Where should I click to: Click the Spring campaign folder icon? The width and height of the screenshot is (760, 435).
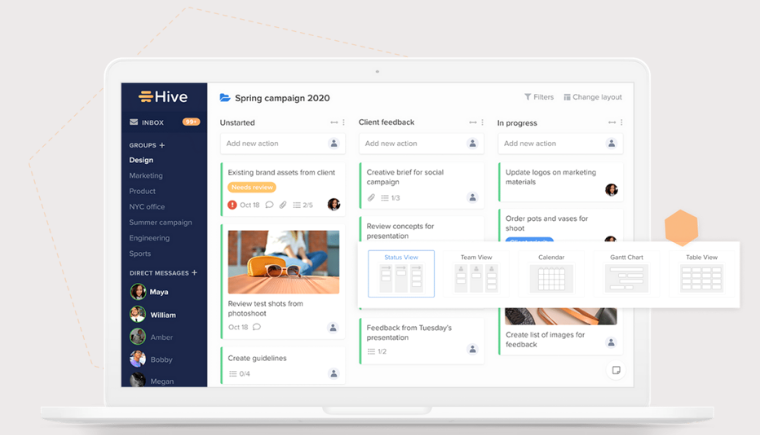tap(224, 97)
